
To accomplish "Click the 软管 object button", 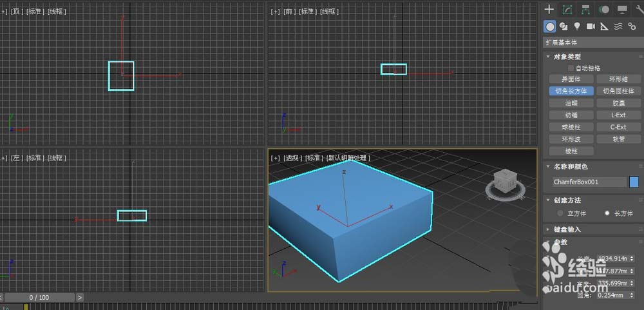I will click(x=618, y=139).
